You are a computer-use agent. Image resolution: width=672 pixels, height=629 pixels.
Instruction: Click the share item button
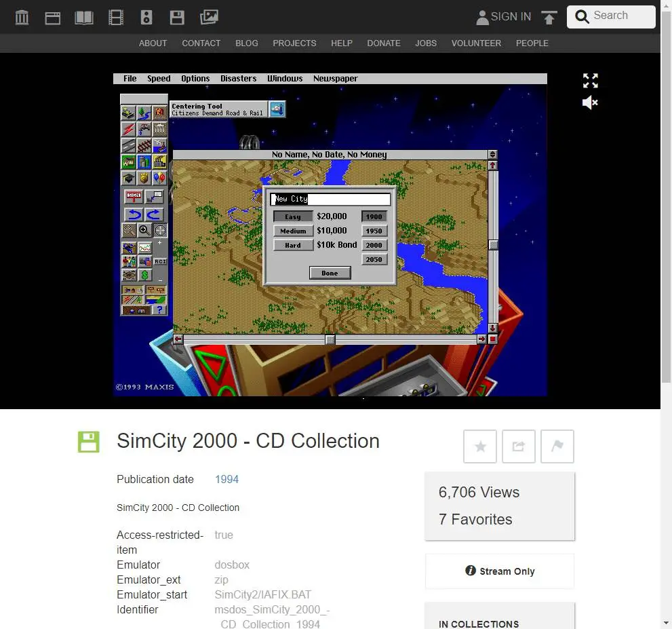519,446
